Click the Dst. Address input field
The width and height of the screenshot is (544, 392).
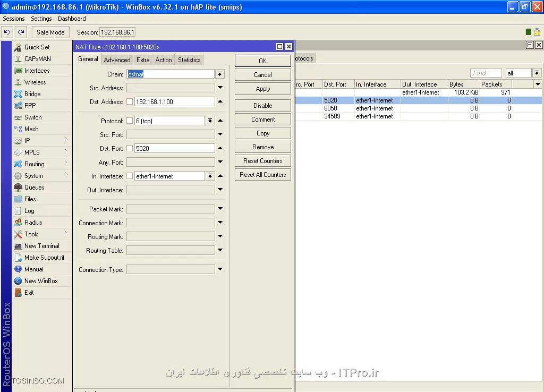point(174,101)
